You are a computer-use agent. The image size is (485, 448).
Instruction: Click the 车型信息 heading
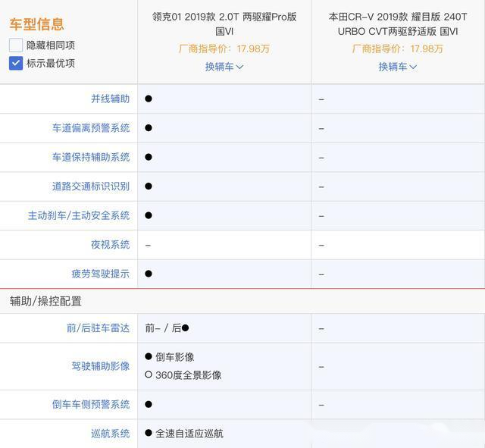(36, 24)
